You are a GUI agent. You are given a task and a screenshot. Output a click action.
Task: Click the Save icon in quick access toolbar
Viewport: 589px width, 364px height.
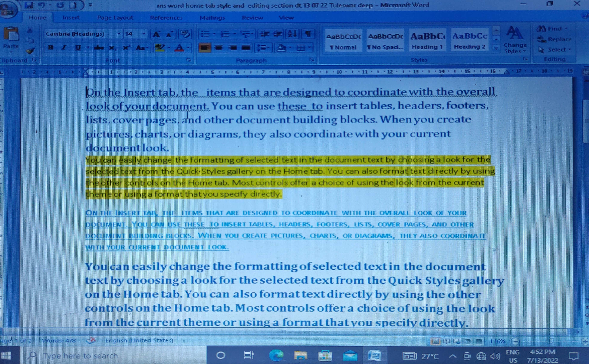pyautogui.click(x=29, y=5)
